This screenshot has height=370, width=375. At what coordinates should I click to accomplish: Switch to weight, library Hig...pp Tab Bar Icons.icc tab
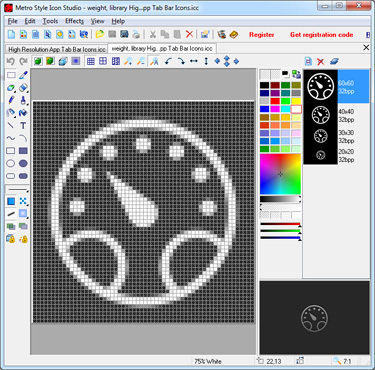click(162, 48)
